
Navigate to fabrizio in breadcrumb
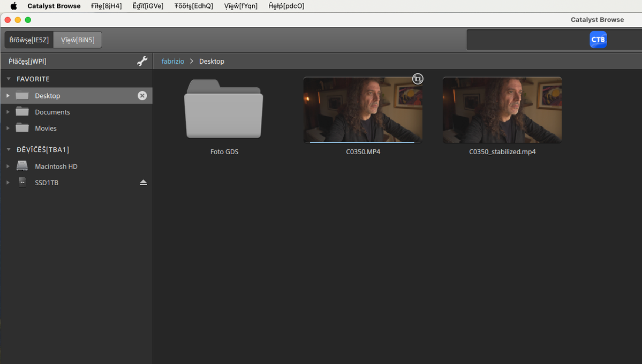172,62
